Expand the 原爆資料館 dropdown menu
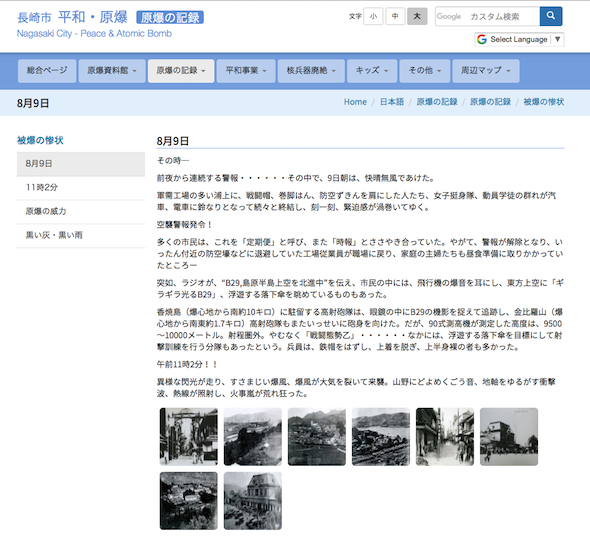The image size is (590, 548). (x=112, y=71)
